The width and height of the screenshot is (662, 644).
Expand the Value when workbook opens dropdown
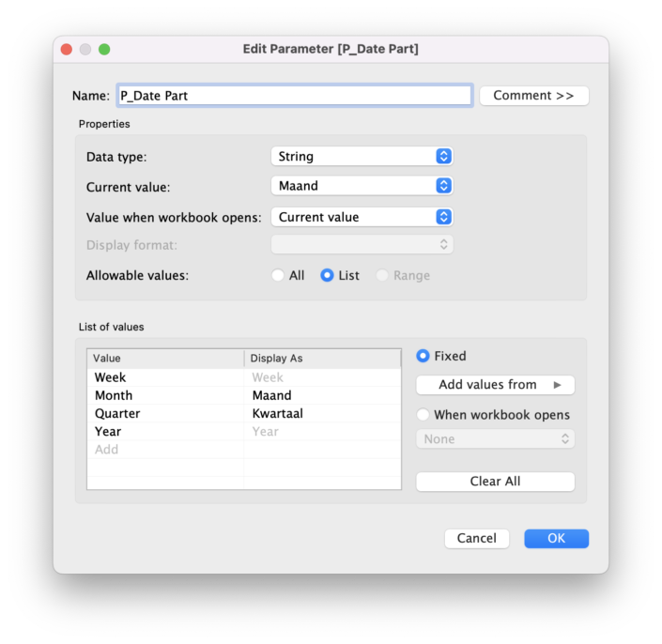point(362,217)
